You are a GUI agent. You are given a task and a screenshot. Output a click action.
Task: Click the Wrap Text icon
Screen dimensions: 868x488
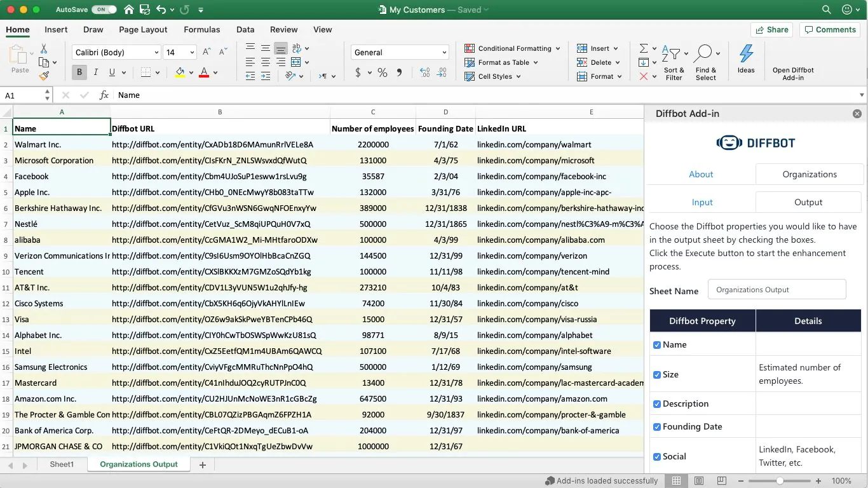295,48
